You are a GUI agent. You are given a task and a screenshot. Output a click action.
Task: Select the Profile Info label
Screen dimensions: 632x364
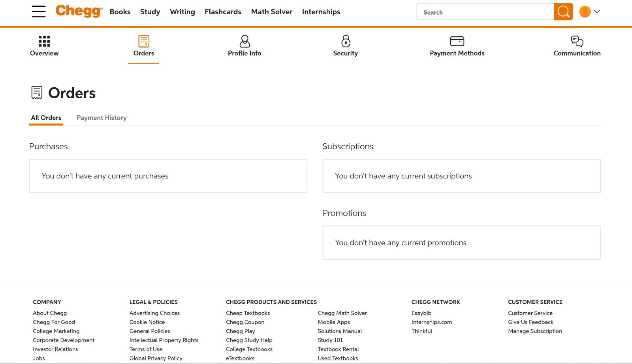[x=245, y=53]
